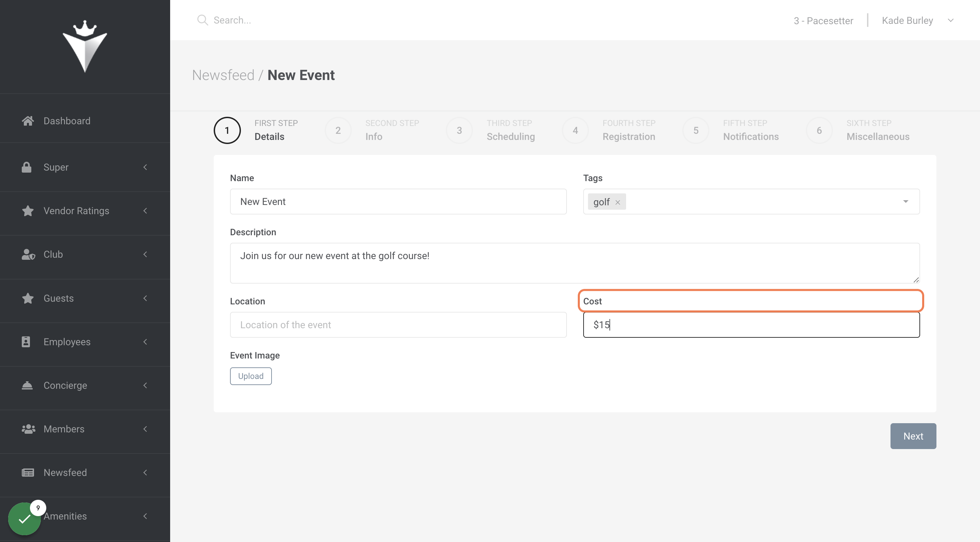Click the Newsfeed breadcrumb link
Viewport: 980px width, 542px height.
[x=223, y=75]
